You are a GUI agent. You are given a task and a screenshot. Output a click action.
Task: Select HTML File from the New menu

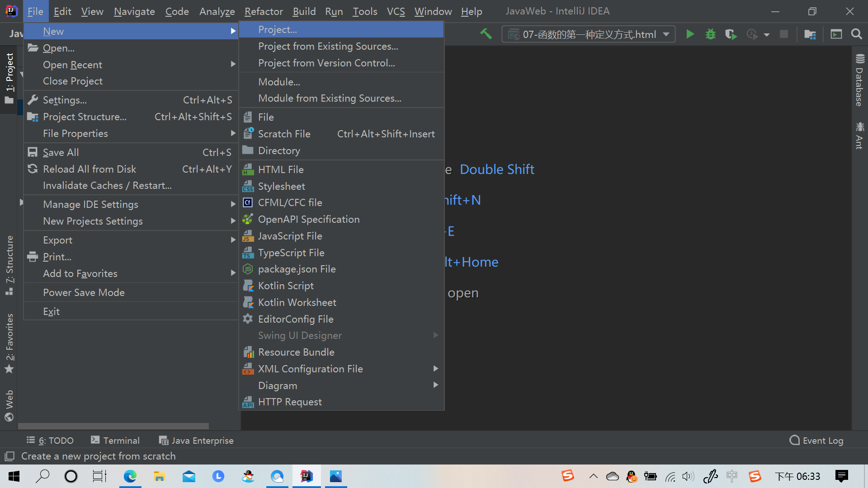click(281, 169)
